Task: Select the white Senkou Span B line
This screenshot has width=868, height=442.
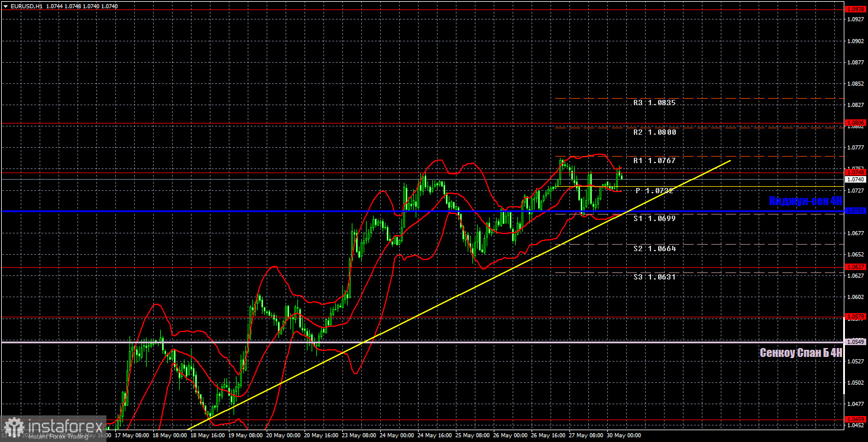Action: click(423, 342)
